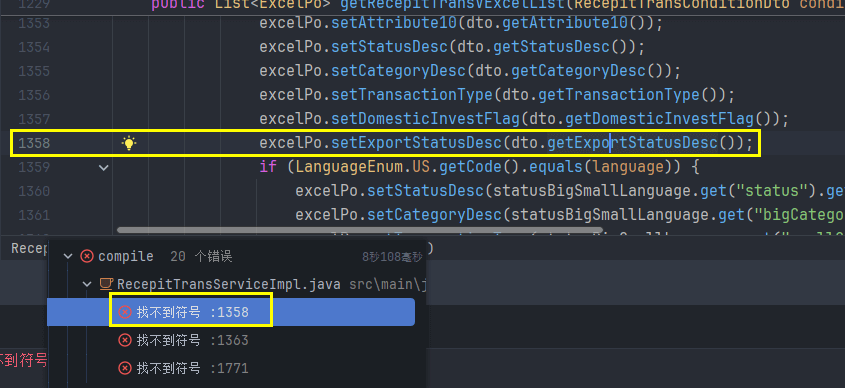Click the error icon next to :1363

(124, 340)
